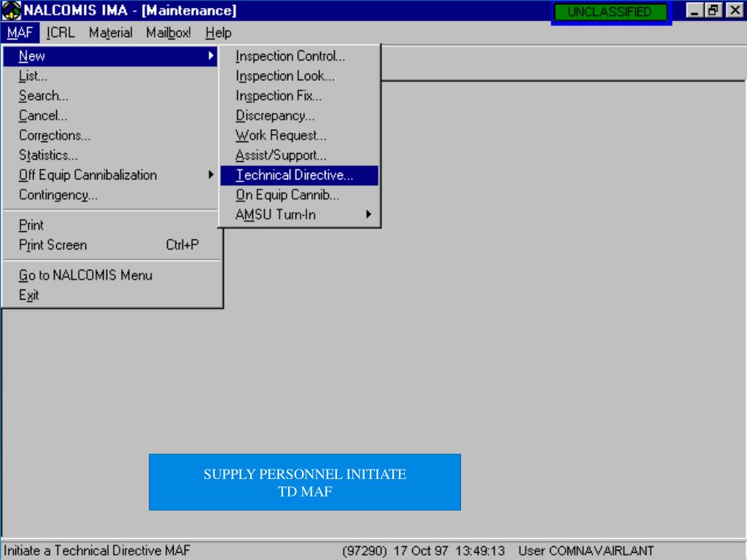
Task: Restore down the NALCOMIS IMA window
Action: tap(713, 10)
